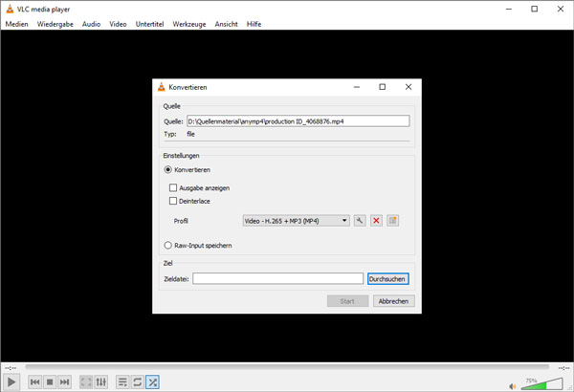Open the Medien menu
The width and height of the screenshot is (574, 392).
16,24
